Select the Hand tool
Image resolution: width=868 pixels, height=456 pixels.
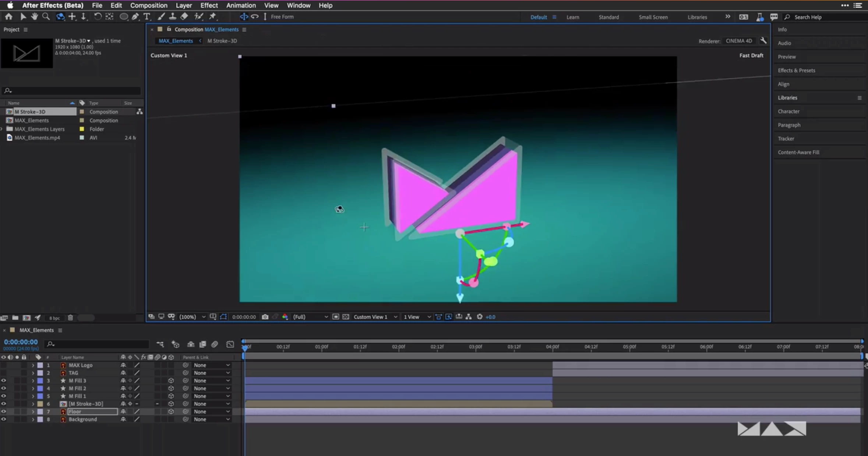coord(34,17)
